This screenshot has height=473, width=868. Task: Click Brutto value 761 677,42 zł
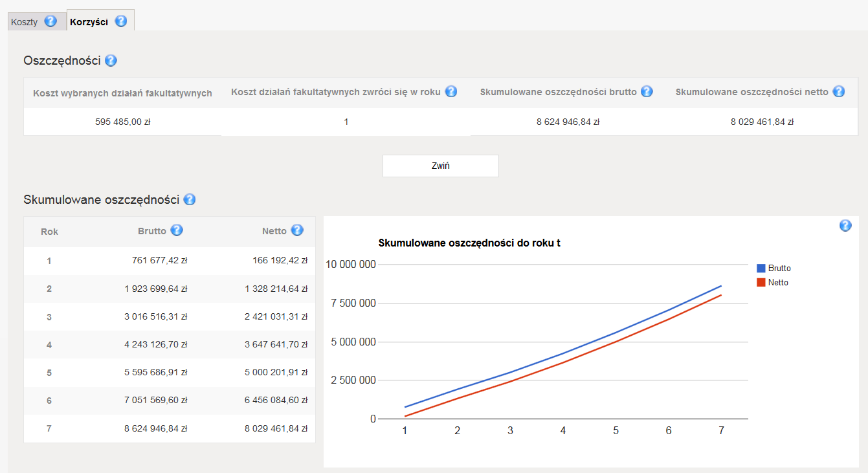[x=160, y=261]
